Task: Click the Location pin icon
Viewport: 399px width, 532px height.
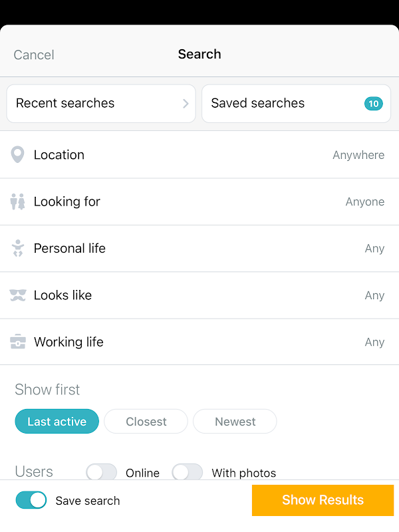Action: coord(17,155)
